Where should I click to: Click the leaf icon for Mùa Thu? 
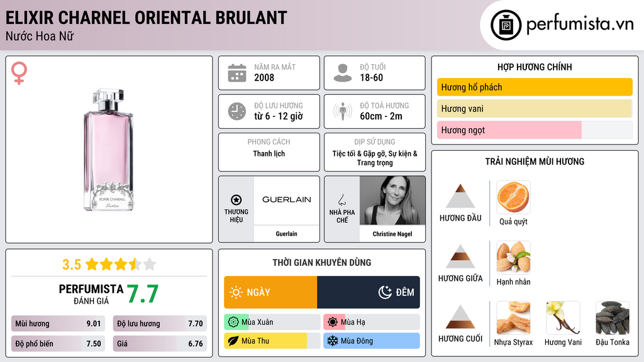point(233,341)
